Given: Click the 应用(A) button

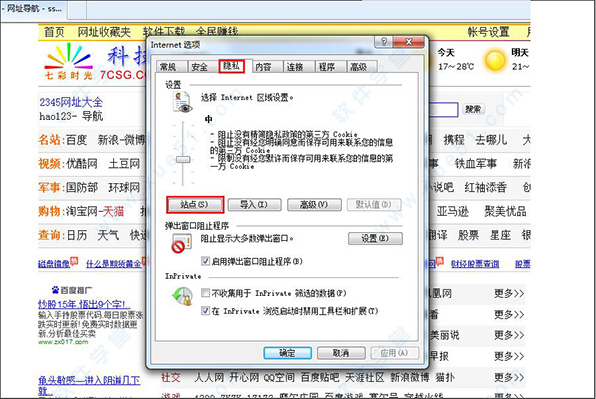Looking at the screenshot, I should 395,353.
